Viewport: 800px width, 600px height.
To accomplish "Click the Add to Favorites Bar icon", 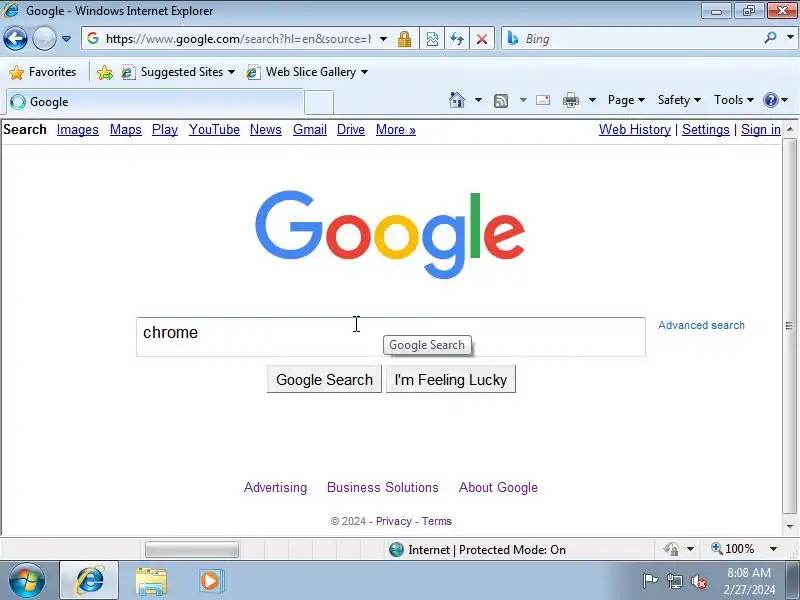I will [x=105, y=72].
